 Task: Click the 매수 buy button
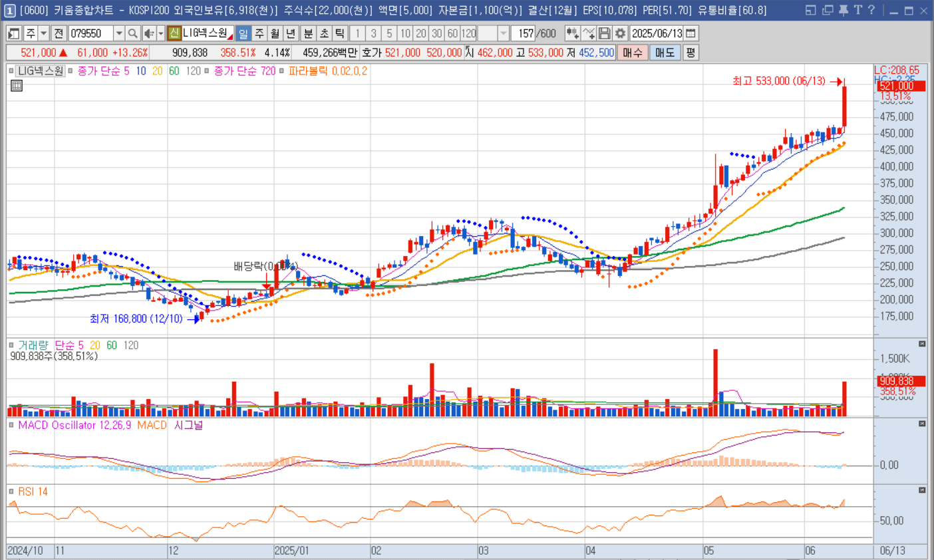coord(633,53)
